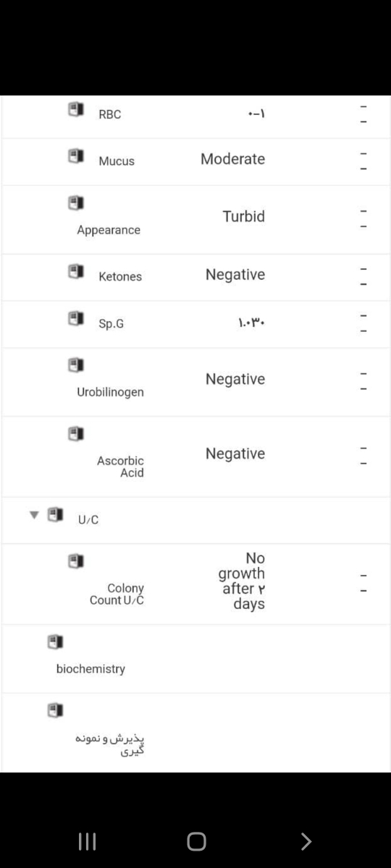Viewport: 391px width, 868px height.
Task: Open the U/C group item
Action: (x=88, y=519)
